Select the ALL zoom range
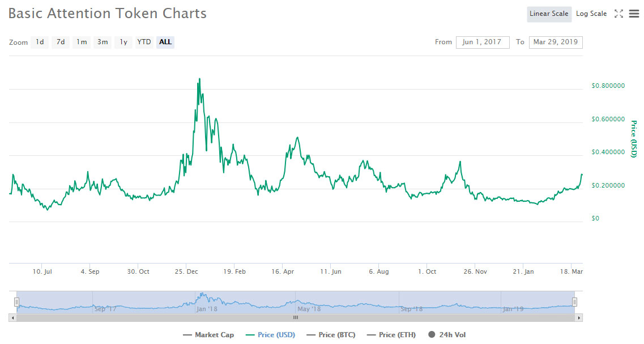 coord(165,42)
